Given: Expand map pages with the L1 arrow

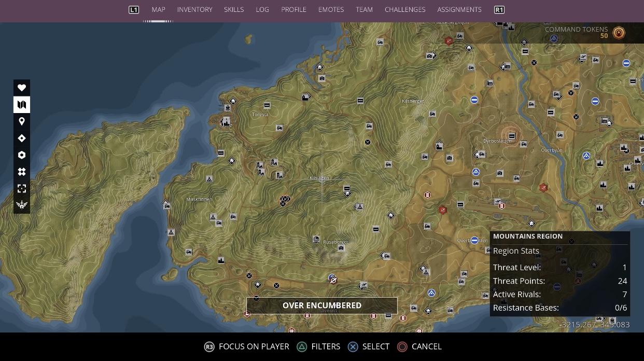Looking at the screenshot, I should 133,9.
